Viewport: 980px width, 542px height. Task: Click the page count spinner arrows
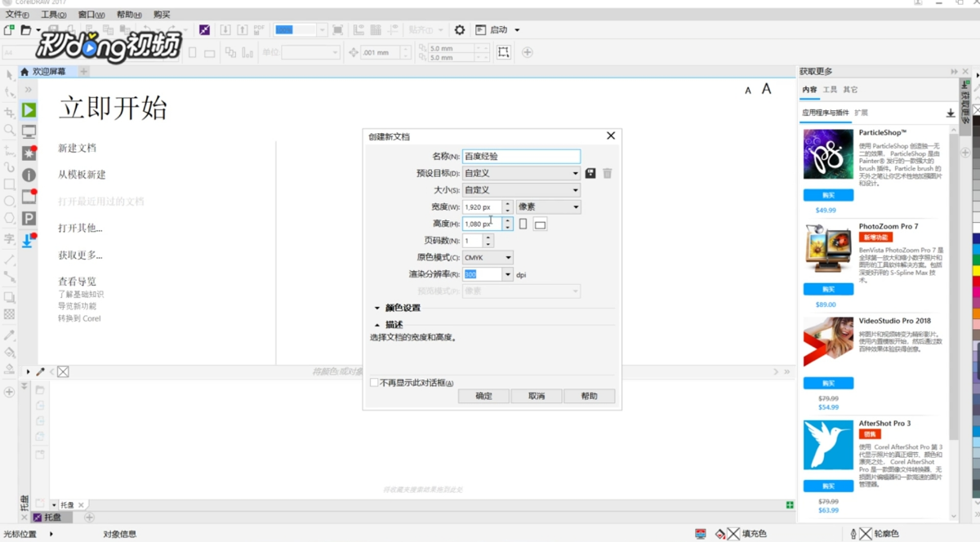click(x=488, y=241)
